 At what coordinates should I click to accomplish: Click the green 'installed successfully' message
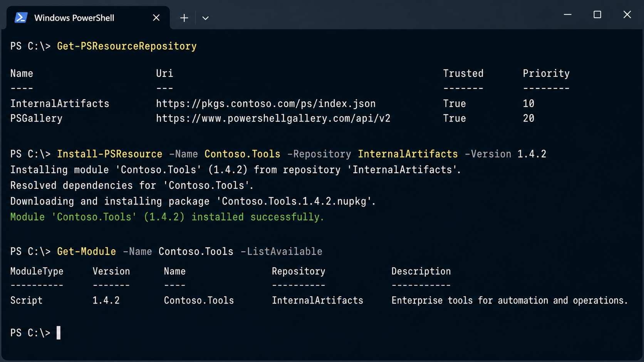pos(167,217)
